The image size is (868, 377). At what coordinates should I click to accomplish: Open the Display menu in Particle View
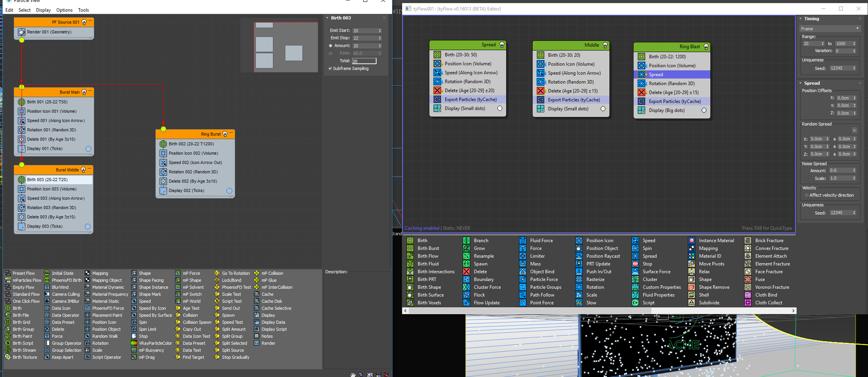tap(43, 10)
